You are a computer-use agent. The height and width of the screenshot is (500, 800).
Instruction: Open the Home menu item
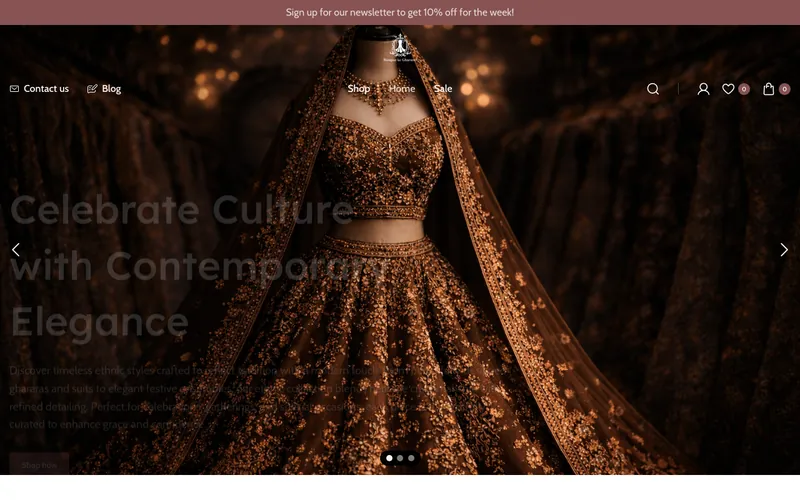[x=402, y=89]
